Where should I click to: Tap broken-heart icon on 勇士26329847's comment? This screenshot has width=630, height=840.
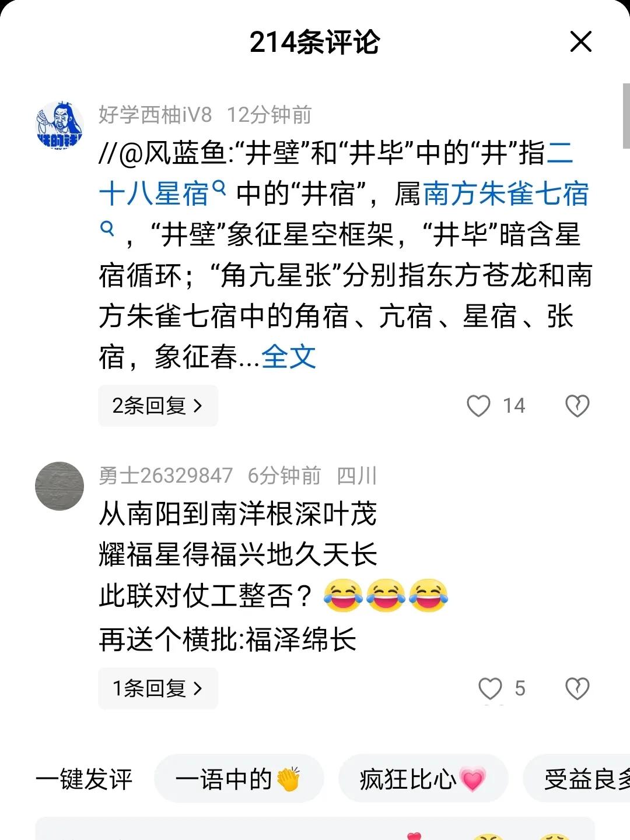[x=577, y=688]
